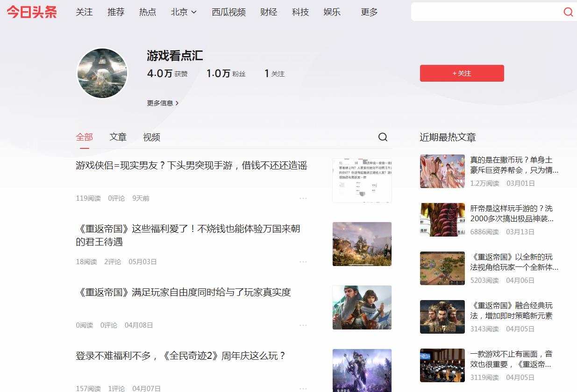The image size is (577, 392).
Task: Click the 1 关注 following count
Action: point(274,74)
